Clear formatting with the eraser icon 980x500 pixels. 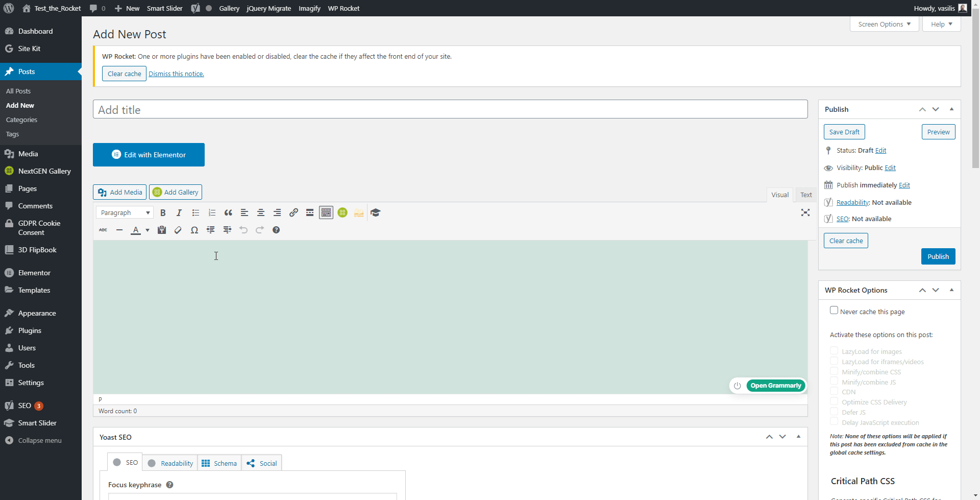178,230
